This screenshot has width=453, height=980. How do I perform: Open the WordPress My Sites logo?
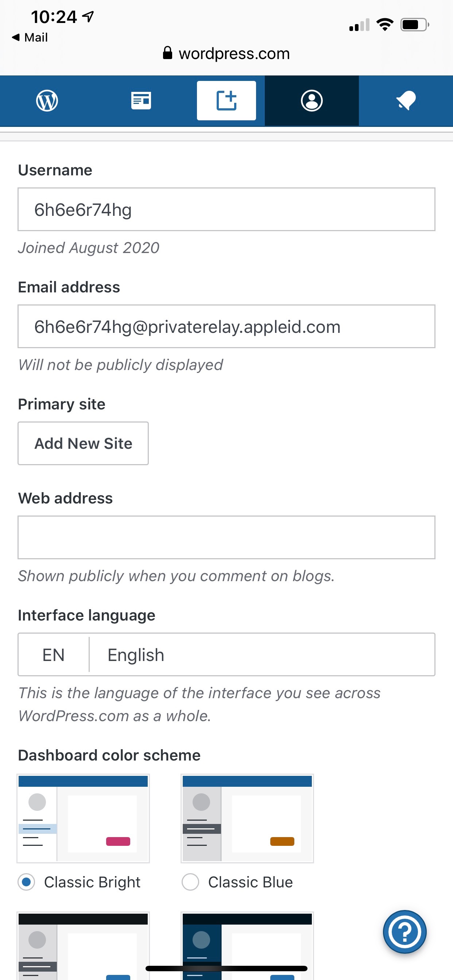47,101
